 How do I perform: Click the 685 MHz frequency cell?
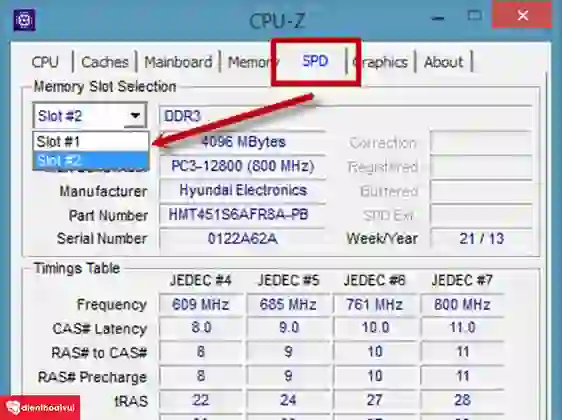288,305
